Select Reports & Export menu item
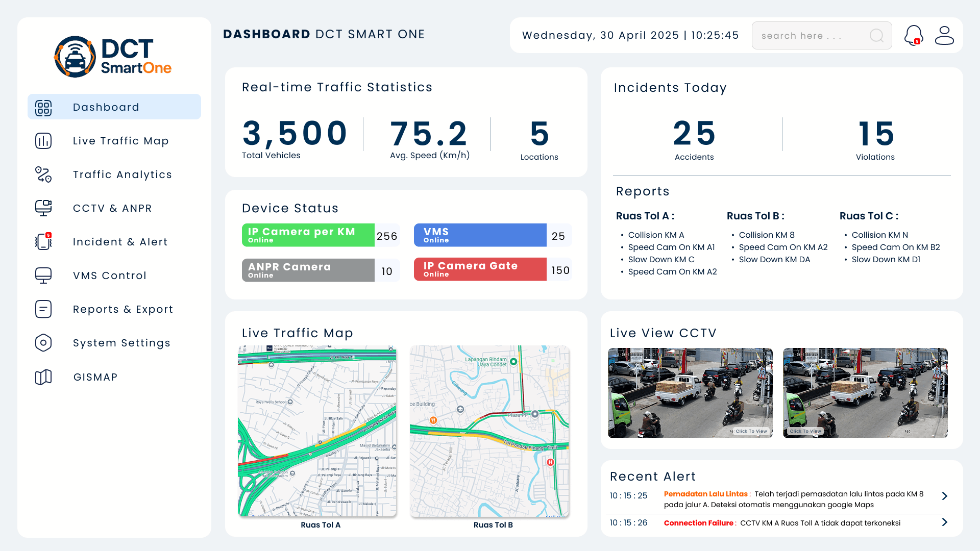The height and width of the screenshot is (551, 980). [x=123, y=309]
